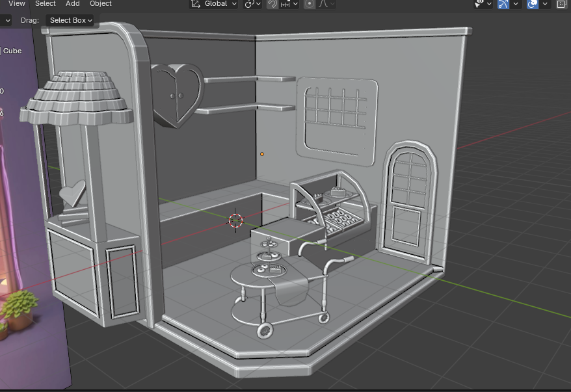Toggle snapping with the magnet icon

point(272,4)
